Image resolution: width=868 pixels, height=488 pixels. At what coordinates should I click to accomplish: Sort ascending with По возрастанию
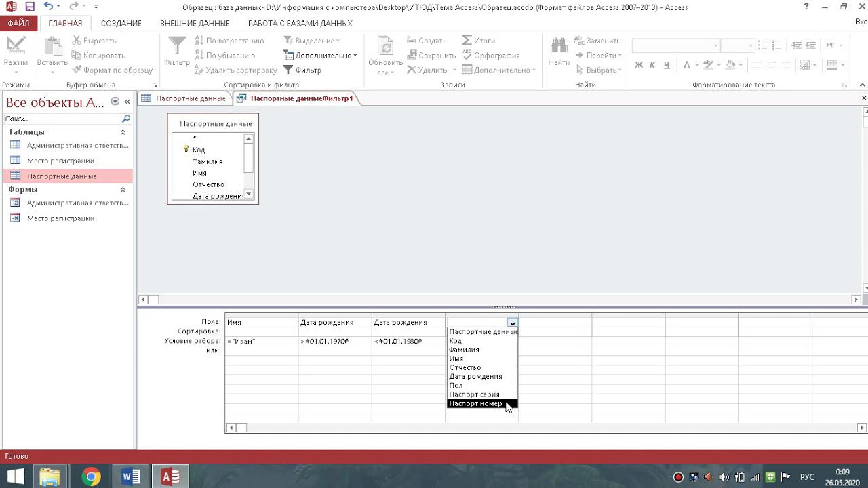pos(229,41)
